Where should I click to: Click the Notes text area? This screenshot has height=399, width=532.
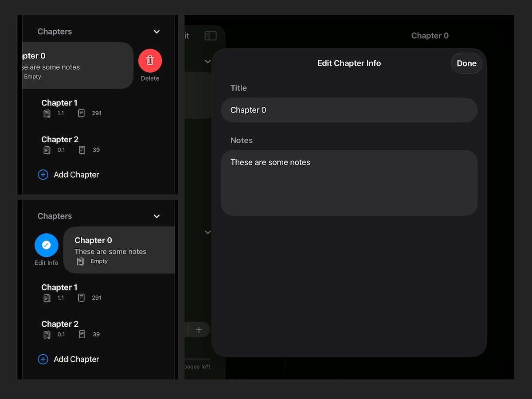pos(349,183)
